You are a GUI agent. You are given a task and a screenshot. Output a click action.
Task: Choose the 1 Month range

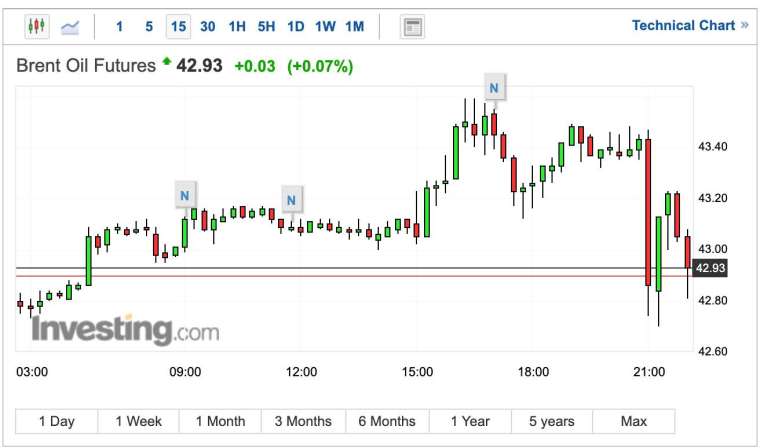[221, 421]
